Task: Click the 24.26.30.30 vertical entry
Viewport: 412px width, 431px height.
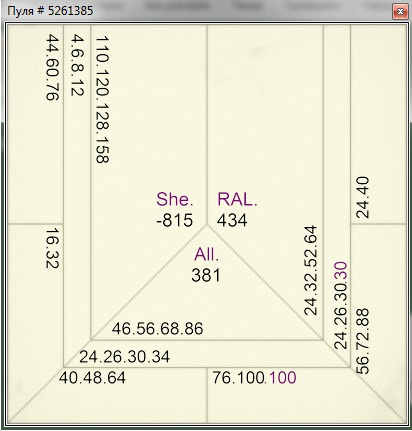Action: tap(341, 305)
